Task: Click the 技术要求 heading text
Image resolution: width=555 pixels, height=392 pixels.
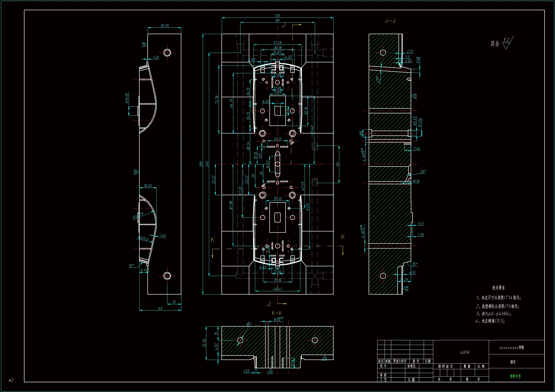Action: [499, 288]
